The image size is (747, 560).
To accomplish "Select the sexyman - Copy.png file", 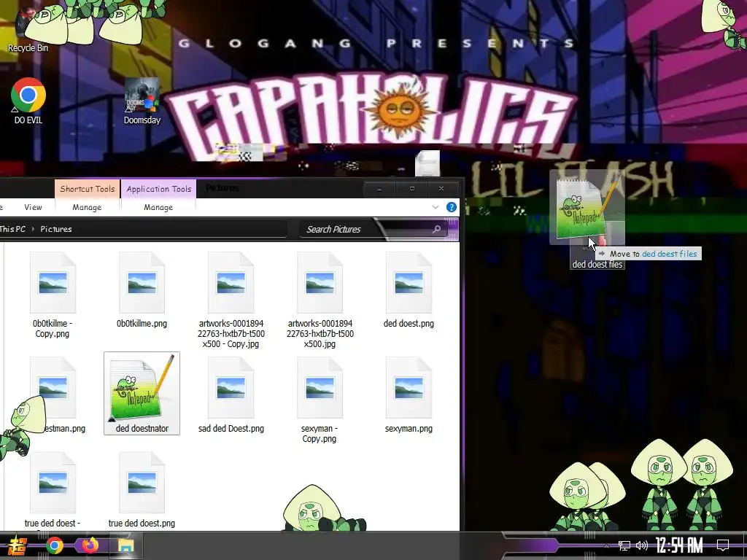I will [x=320, y=400].
